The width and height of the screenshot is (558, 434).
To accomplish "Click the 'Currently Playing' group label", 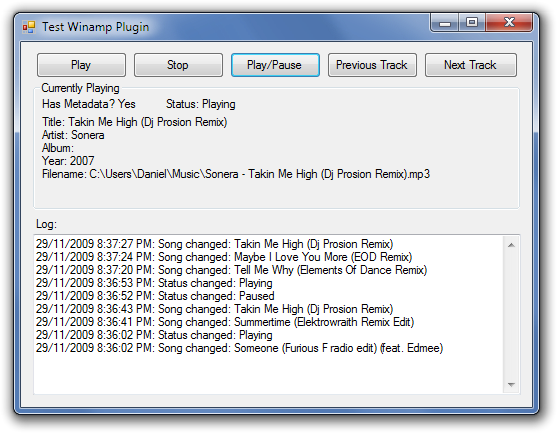I will click(80, 88).
